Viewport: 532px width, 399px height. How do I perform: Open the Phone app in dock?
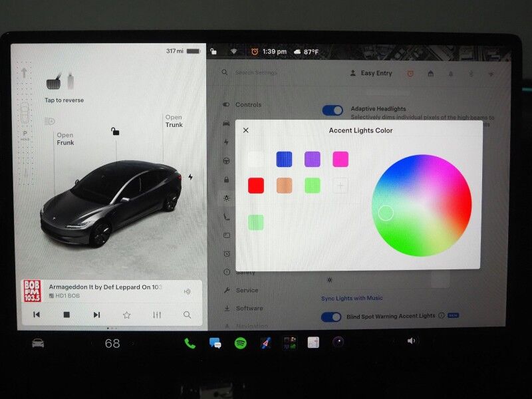(190, 343)
